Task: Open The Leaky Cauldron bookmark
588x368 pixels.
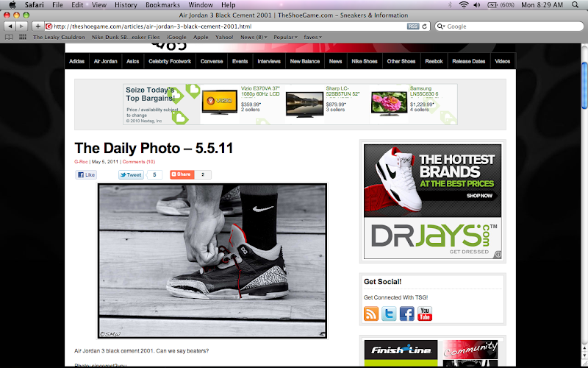Action: tap(59, 38)
